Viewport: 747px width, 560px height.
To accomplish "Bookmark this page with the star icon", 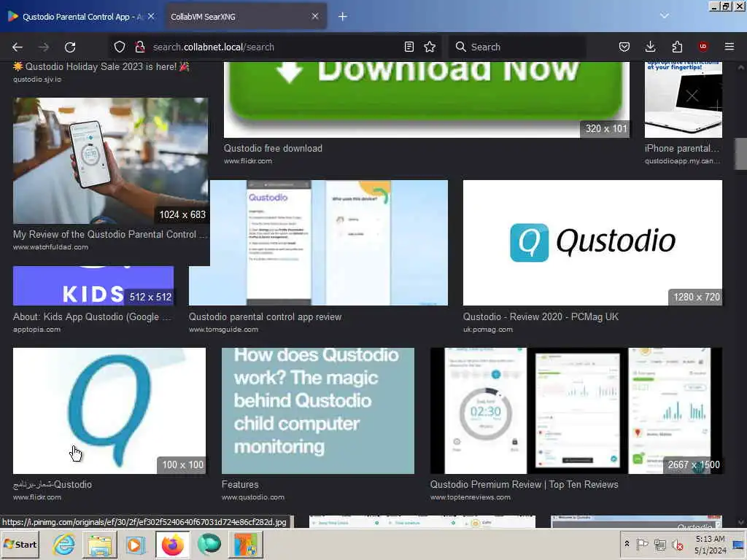I will 430,47.
